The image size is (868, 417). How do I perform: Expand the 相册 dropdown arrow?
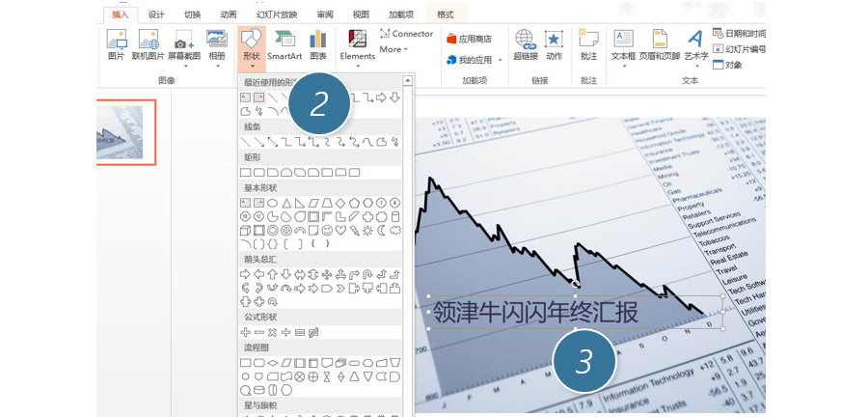tap(216, 67)
